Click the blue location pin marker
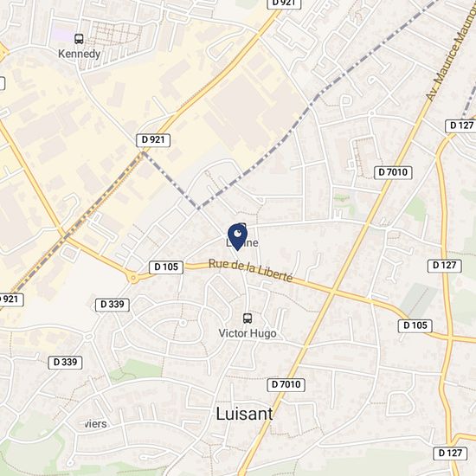 pyautogui.click(x=237, y=237)
